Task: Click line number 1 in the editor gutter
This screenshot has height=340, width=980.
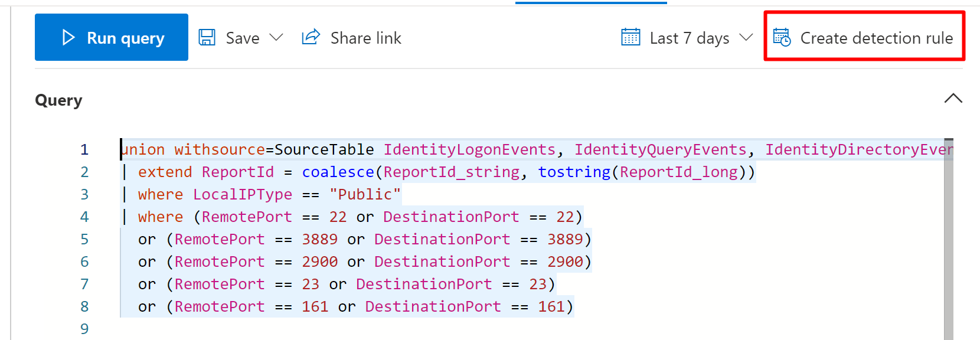Action: 84,149
